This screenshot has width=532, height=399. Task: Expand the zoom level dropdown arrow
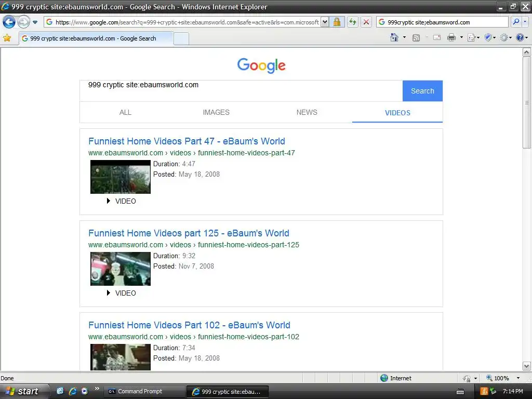pos(518,378)
